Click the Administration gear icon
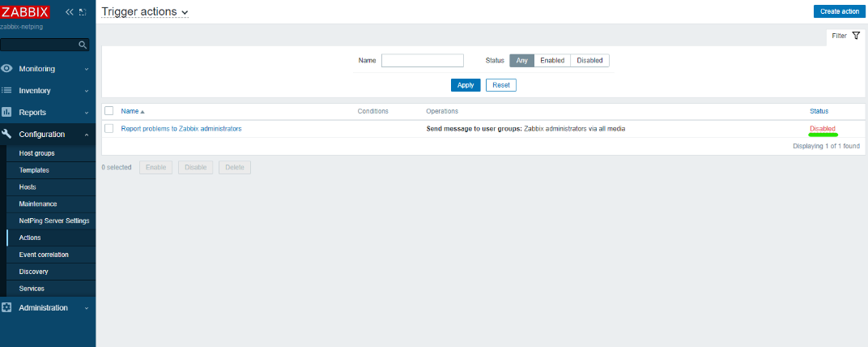Image resolution: width=868 pixels, height=347 pixels. tap(7, 308)
